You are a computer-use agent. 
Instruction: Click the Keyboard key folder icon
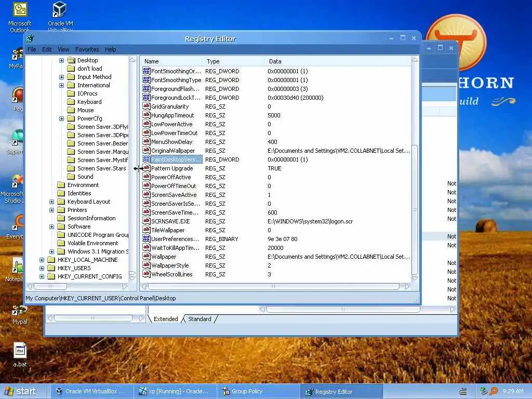pos(71,102)
